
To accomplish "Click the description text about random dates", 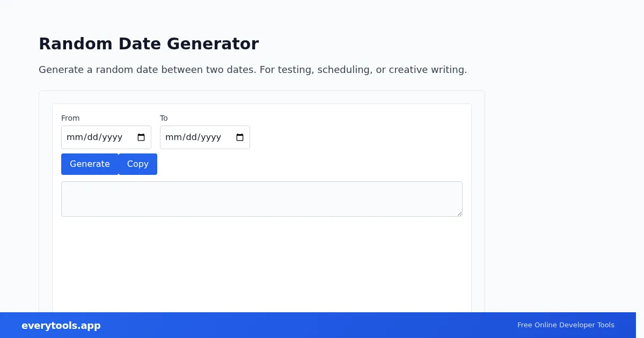I will pyautogui.click(x=253, y=70).
